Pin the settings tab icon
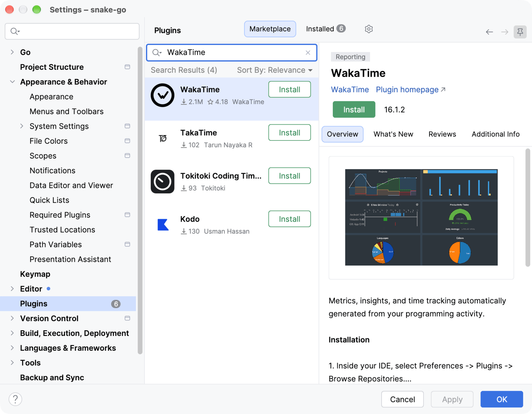 520,32
